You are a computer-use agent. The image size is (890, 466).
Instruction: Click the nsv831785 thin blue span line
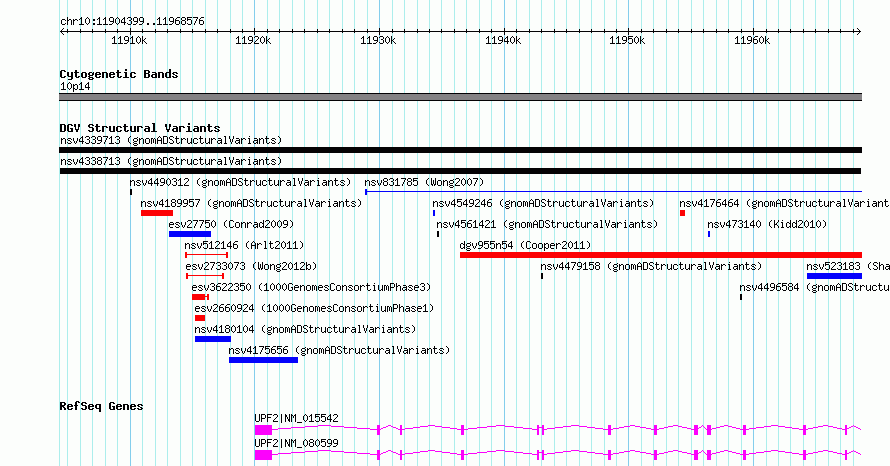pos(614,192)
